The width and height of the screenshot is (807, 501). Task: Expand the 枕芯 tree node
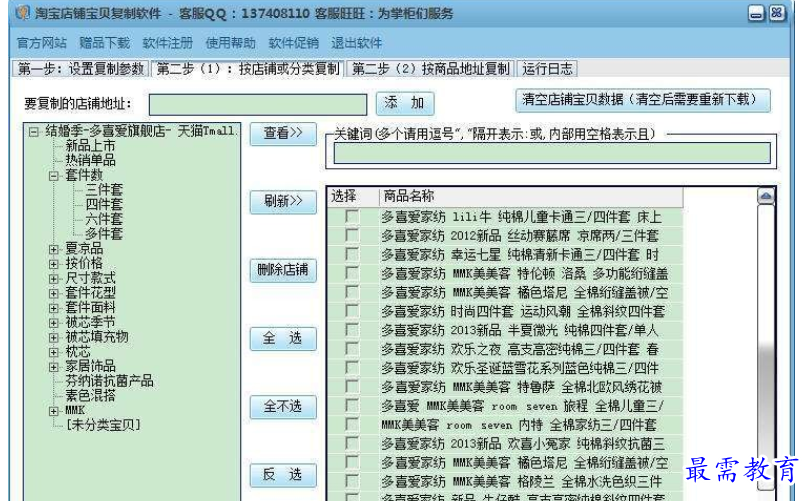click(54, 352)
